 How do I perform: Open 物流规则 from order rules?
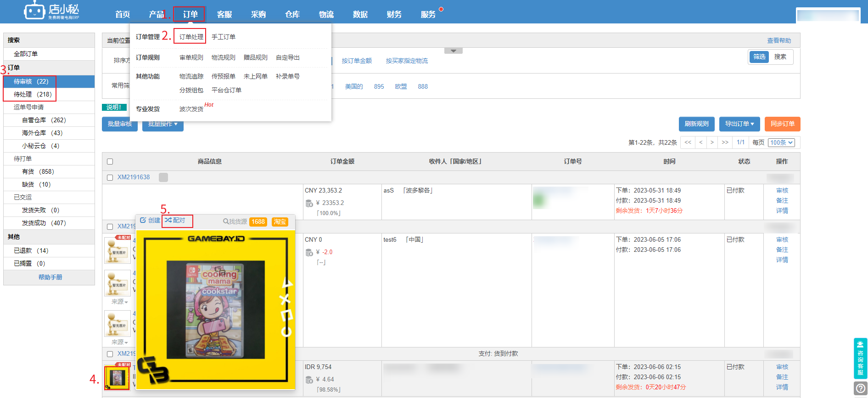(x=224, y=57)
